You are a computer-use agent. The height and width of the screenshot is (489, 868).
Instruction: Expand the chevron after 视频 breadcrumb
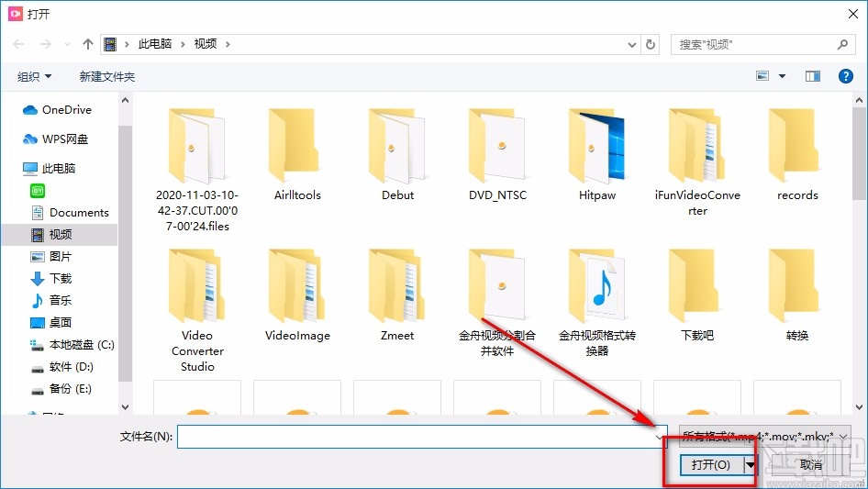(228, 44)
